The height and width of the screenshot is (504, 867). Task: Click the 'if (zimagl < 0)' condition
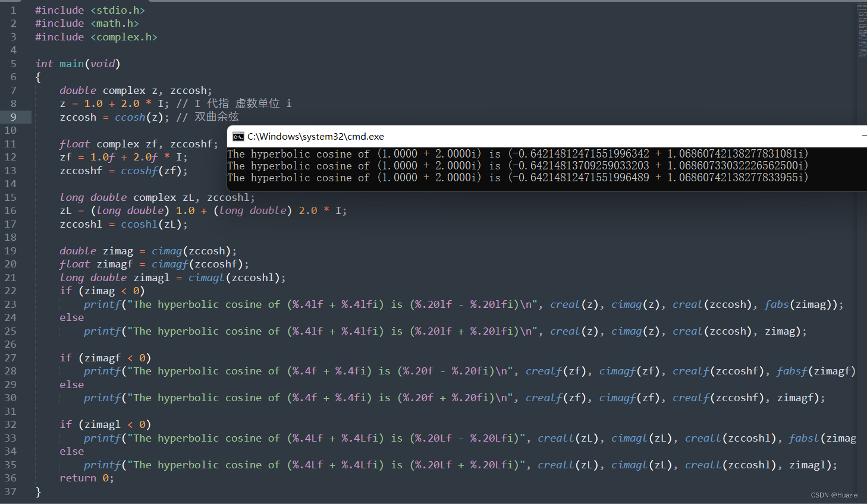click(105, 424)
